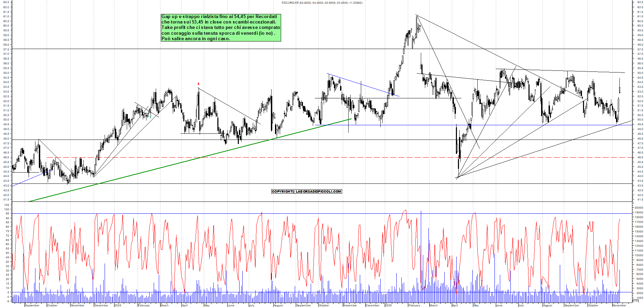
Task: Click the COPYRIGHT laborsadeipiccoli.com label
Action: (306, 192)
